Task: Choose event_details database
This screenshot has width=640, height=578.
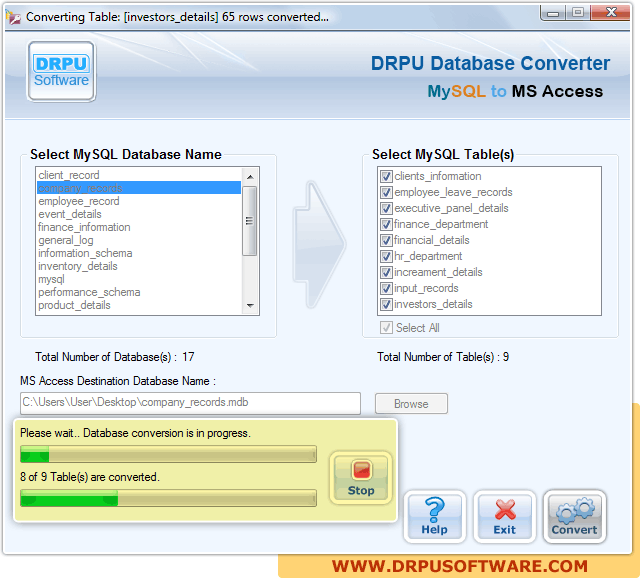Action: click(x=139, y=214)
